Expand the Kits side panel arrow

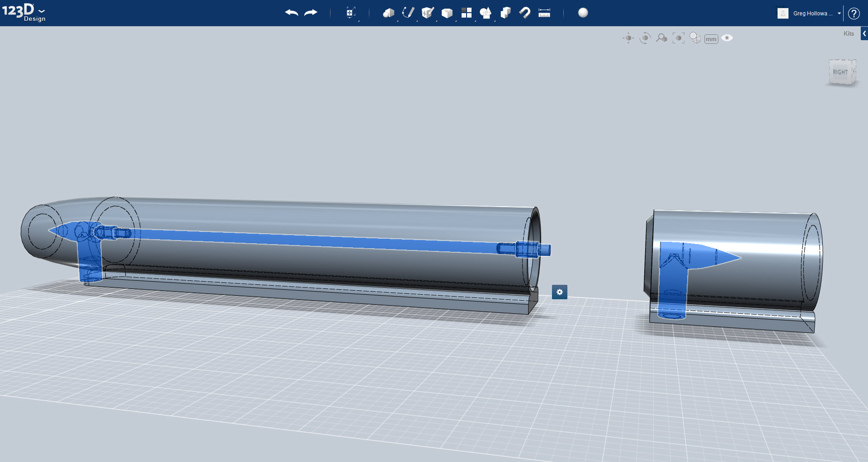pos(864,33)
